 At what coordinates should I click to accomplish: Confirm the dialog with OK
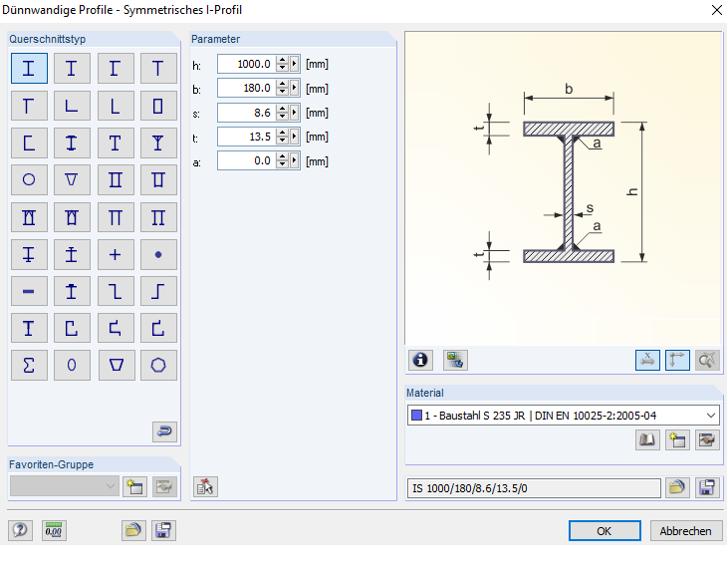pyautogui.click(x=605, y=531)
